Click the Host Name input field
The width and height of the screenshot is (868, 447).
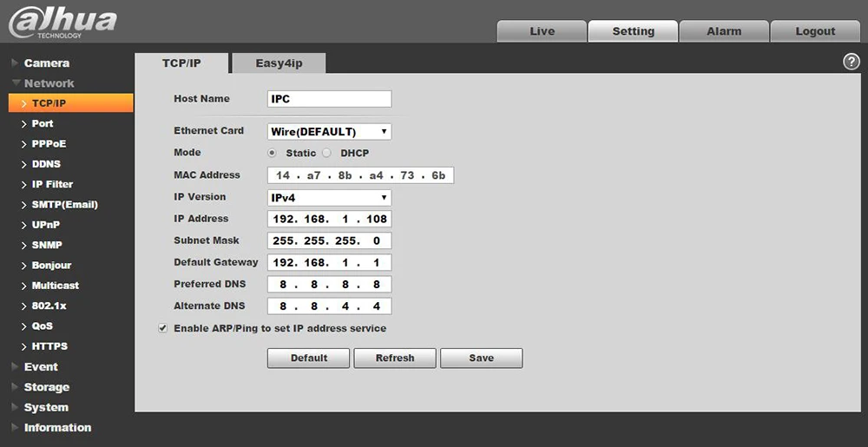pos(329,99)
